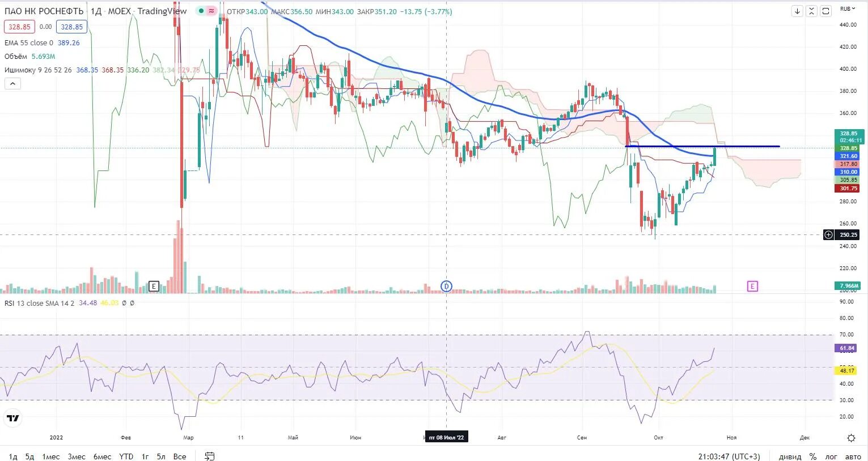The height and width of the screenshot is (461, 868).
Task: Click the left earnings E marker
Action: pos(154,287)
